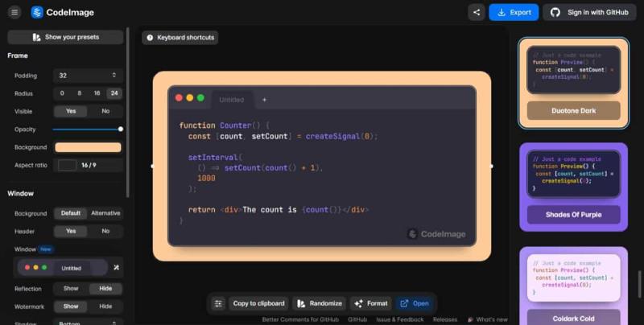Hide the Watermark
The image size is (644, 325).
[105, 306]
